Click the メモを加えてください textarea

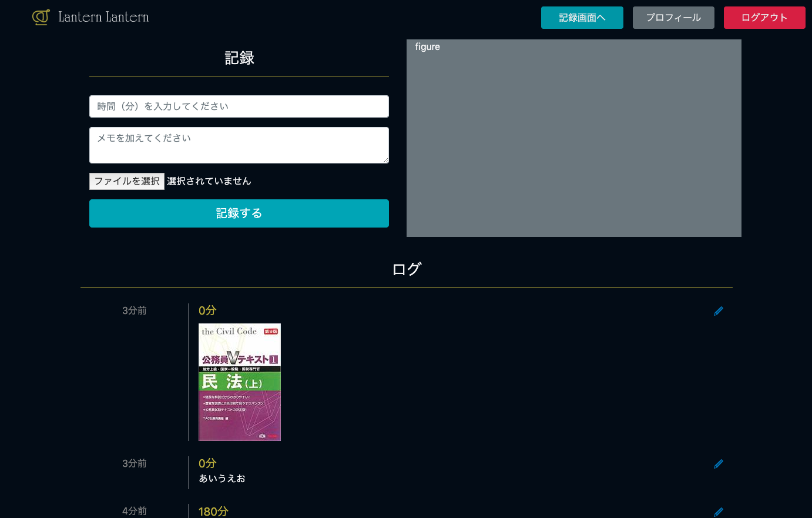point(239,145)
